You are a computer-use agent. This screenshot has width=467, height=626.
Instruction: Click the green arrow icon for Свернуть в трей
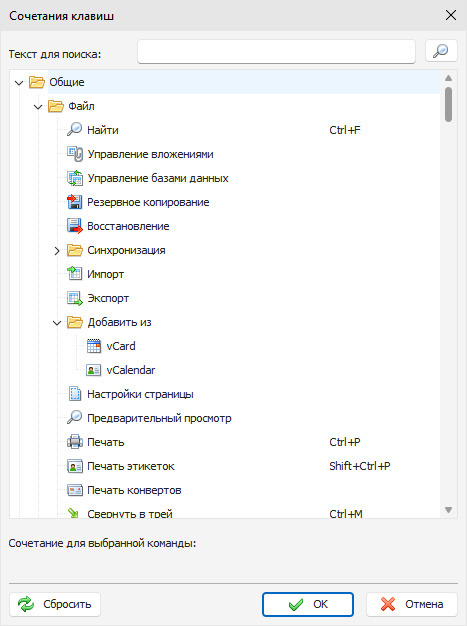coord(73,513)
